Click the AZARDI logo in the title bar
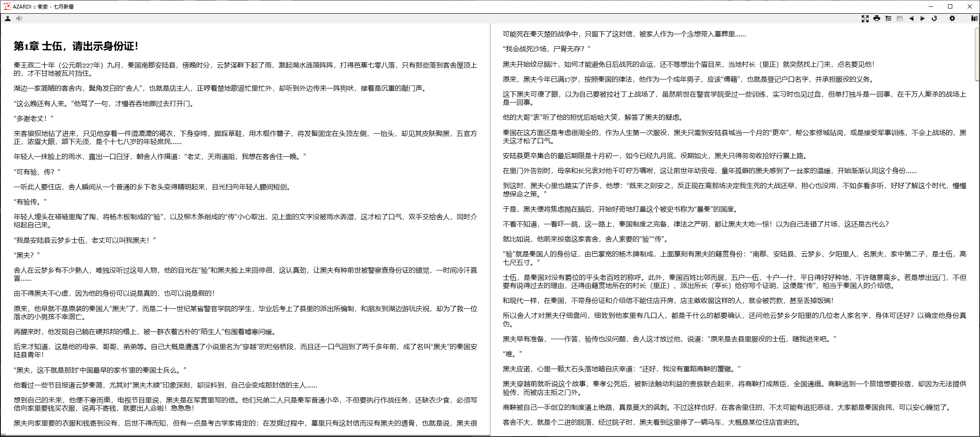Image resolution: width=980 pixels, height=437 pixels. point(7,6)
